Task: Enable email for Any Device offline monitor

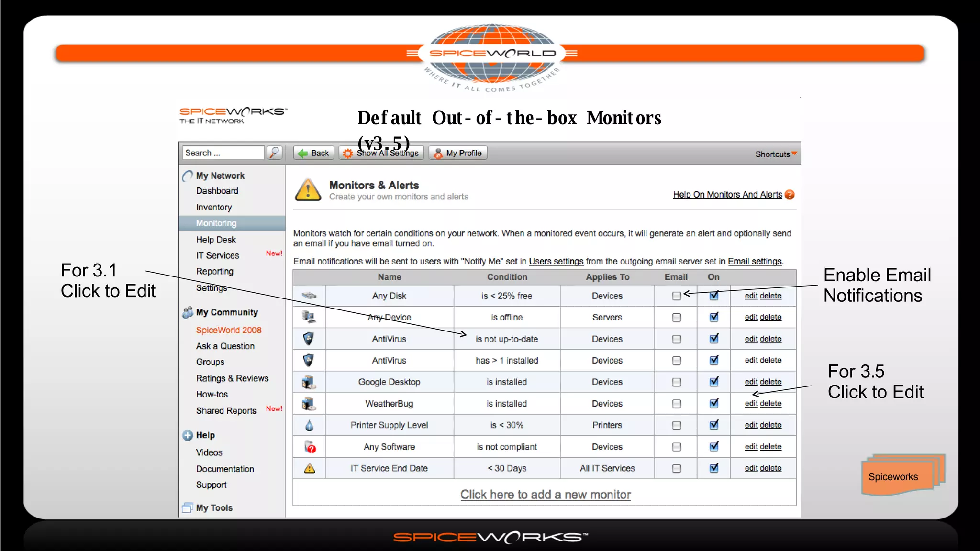Action: coord(676,317)
